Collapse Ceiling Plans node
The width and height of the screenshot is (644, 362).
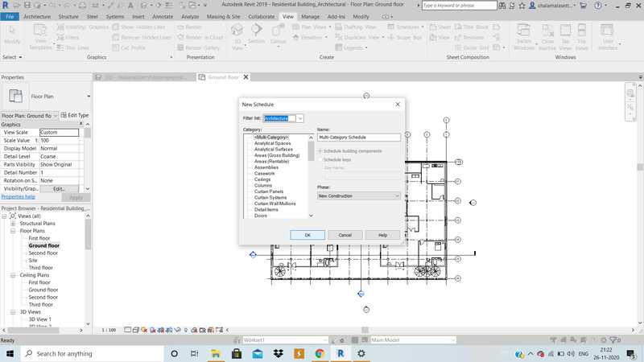(x=13, y=275)
